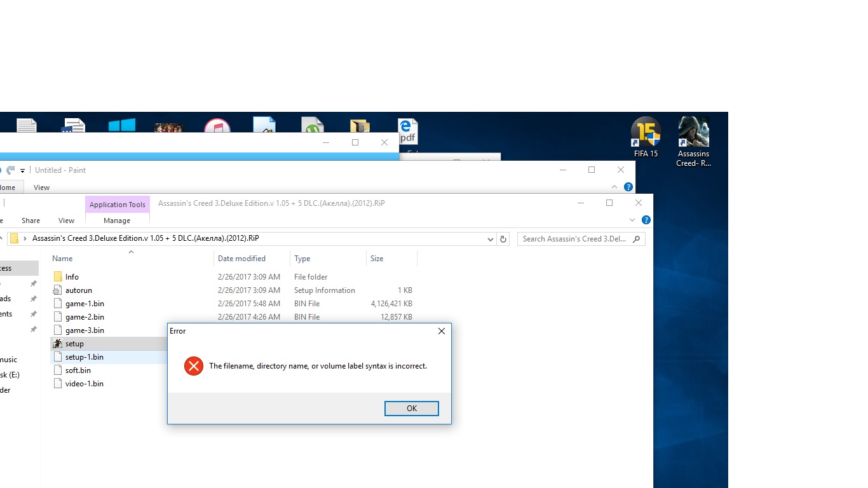Click the breadcrumb arrow before the folder name
The width and height of the screenshot is (868, 488).
click(x=25, y=239)
